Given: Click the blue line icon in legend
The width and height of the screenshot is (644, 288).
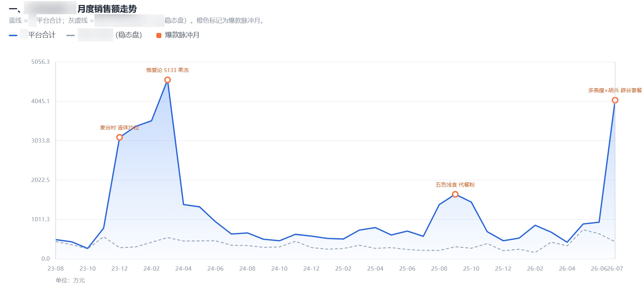Looking at the screenshot, I should pyautogui.click(x=13, y=35).
